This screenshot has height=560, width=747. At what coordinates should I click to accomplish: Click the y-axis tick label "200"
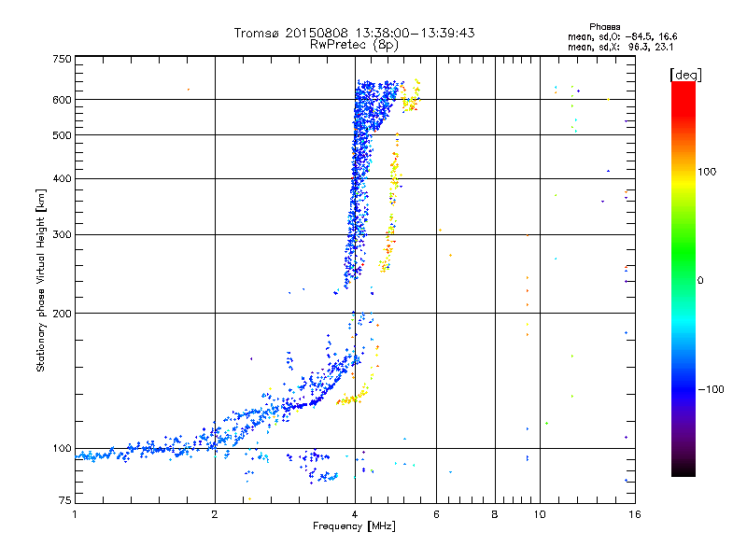tap(62, 314)
